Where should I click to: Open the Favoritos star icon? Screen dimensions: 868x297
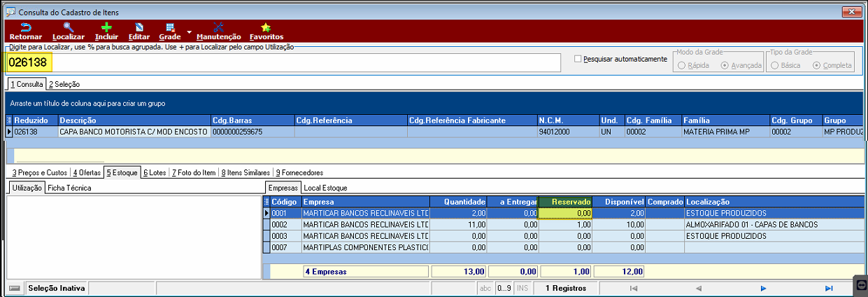(266, 27)
